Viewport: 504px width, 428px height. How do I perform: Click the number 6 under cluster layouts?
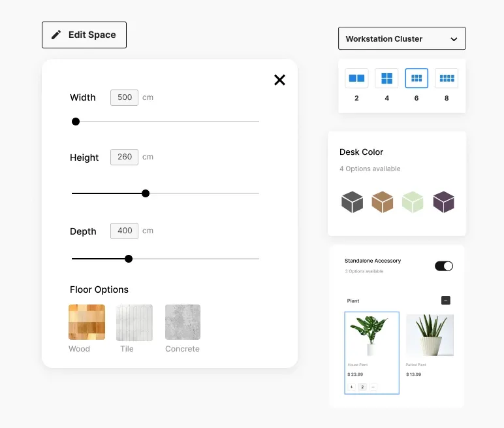click(417, 98)
